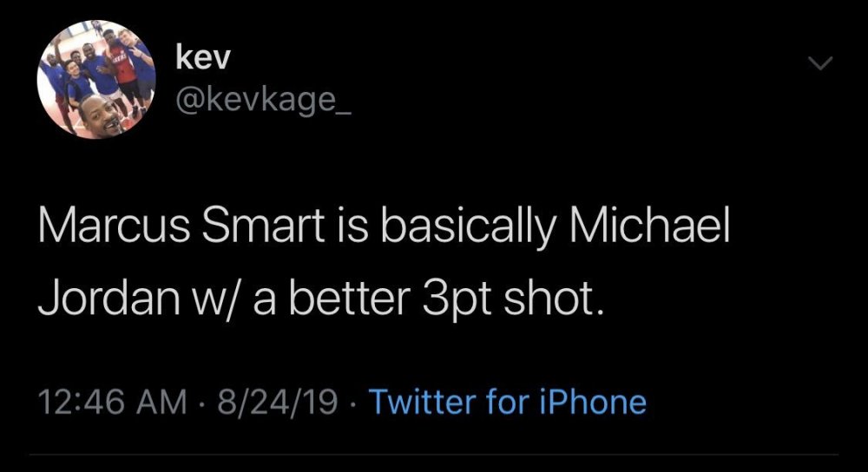Open the Twitter for iPhone source link
The image size is (868, 472).
click(x=508, y=402)
